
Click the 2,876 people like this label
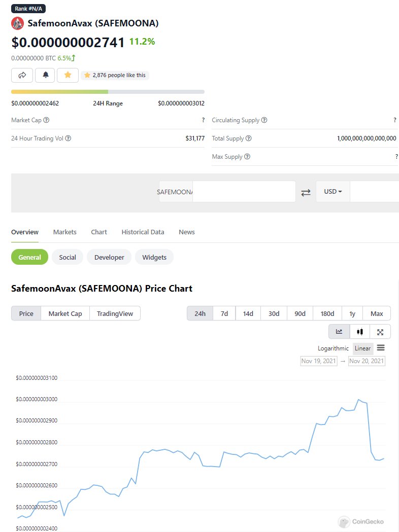pos(115,76)
